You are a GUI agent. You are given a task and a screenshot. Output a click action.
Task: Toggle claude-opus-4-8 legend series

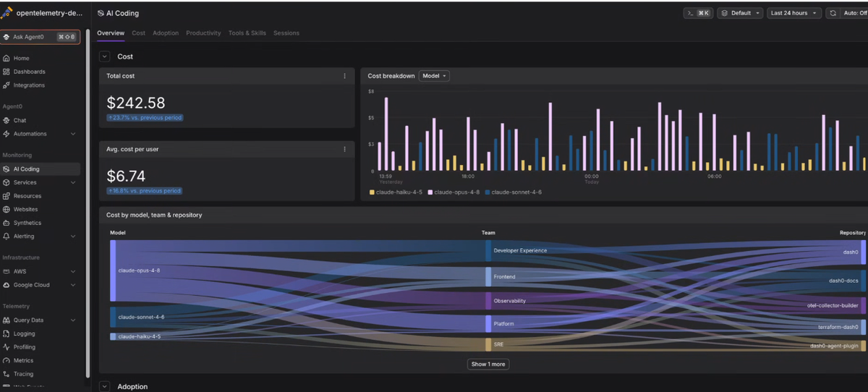click(454, 192)
